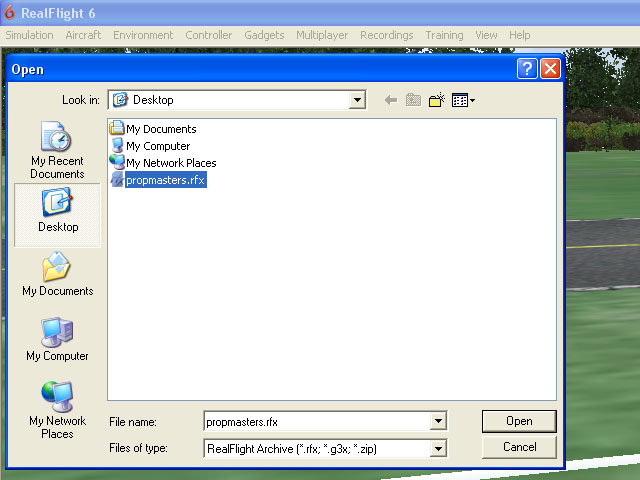Open the Simulation menu

click(29, 35)
